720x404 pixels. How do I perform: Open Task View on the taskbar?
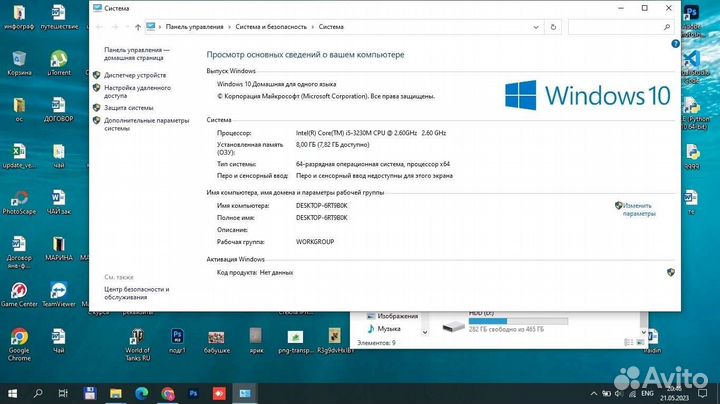(x=63, y=393)
